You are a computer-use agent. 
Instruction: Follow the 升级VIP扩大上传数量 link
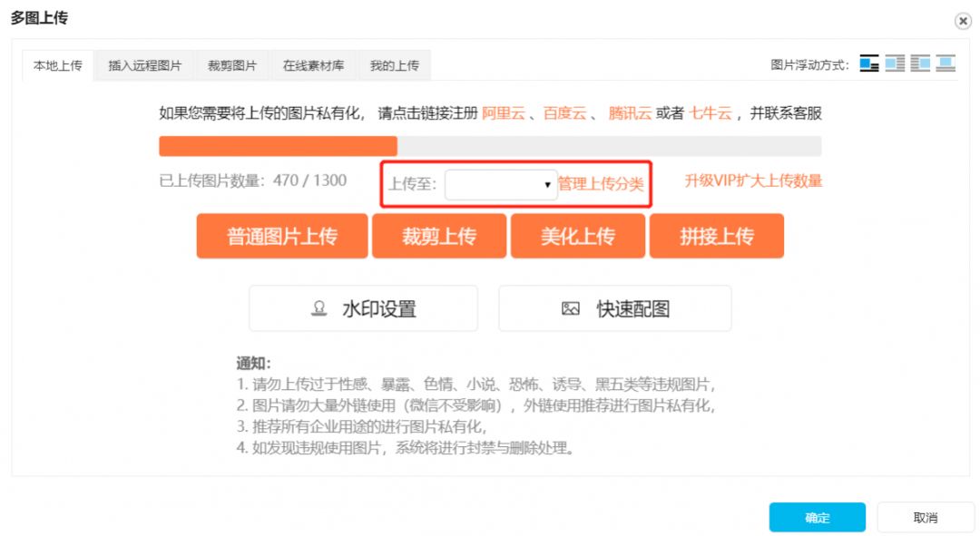point(753,180)
